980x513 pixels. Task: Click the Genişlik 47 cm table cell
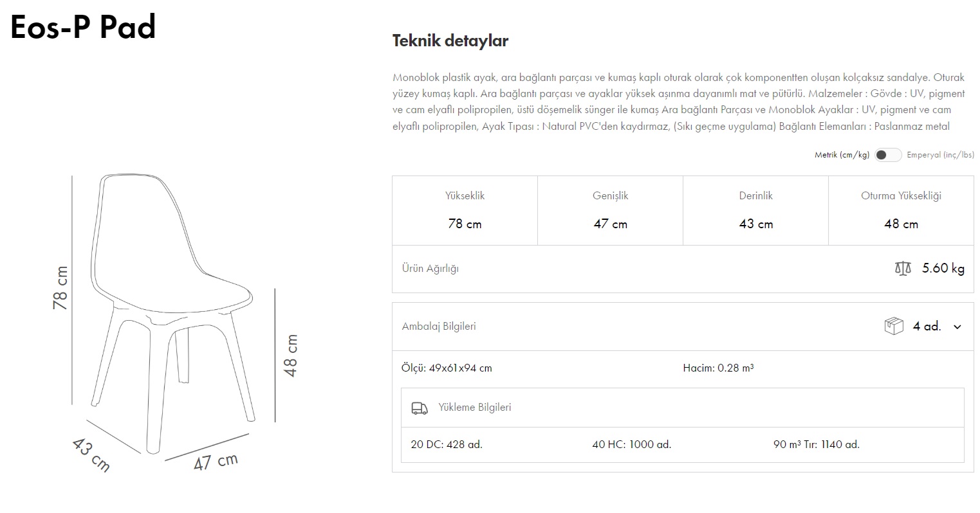pyautogui.click(x=610, y=210)
